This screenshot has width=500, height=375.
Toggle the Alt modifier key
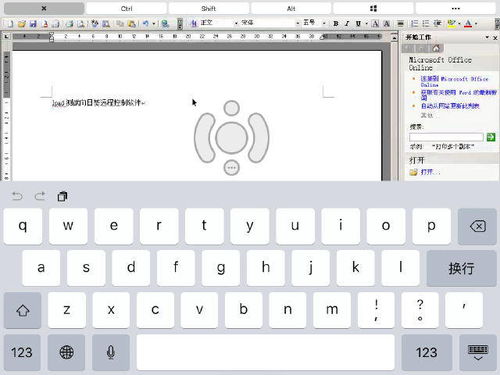pyautogui.click(x=291, y=8)
